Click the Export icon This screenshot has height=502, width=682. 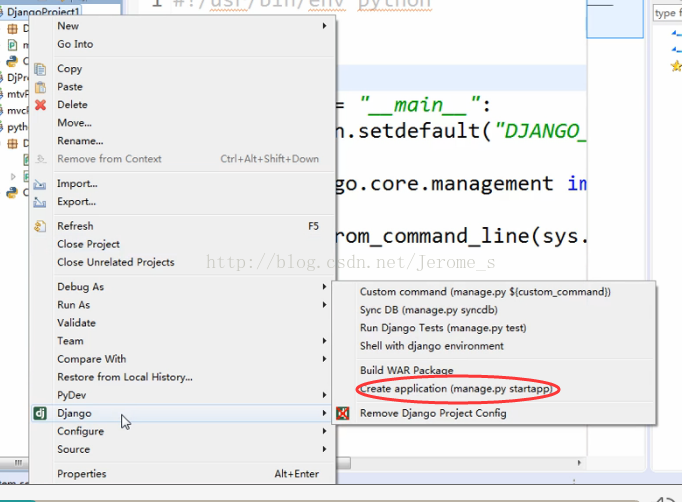(x=40, y=202)
